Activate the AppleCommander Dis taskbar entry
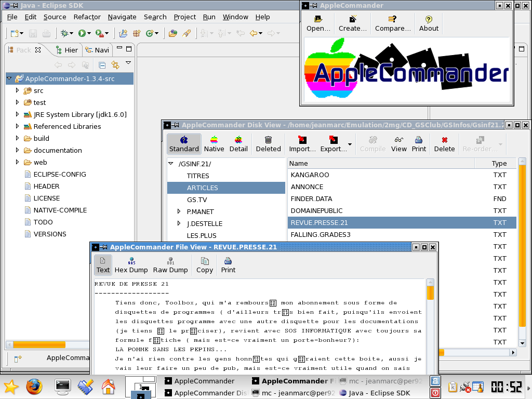 [206, 393]
